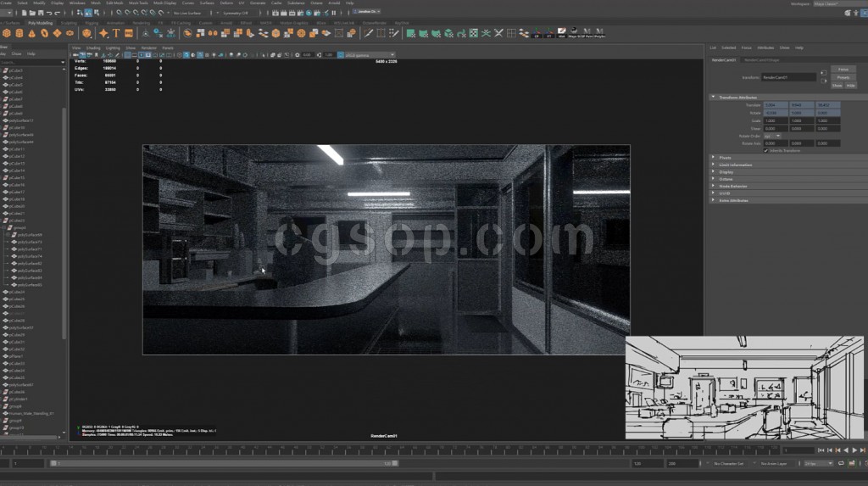This screenshot has height=486, width=868.
Task: Click the concept sketch reference thumbnail
Action: (x=744, y=388)
